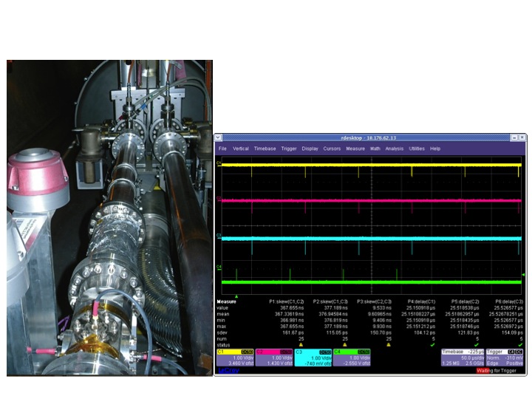
Task: Click the C3 channel marker on grid
Action: [x=219, y=236]
